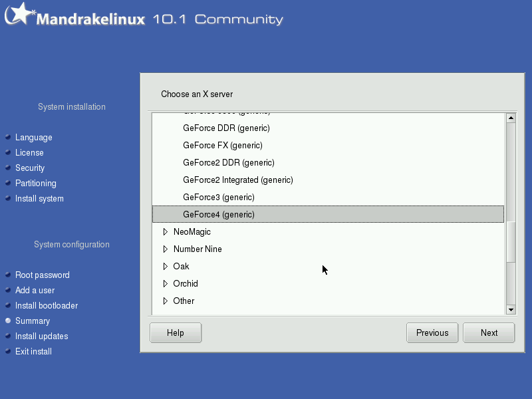532x399 pixels.
Task: Click the Mandrakelinux star logo
Action: tap(20, 14)
